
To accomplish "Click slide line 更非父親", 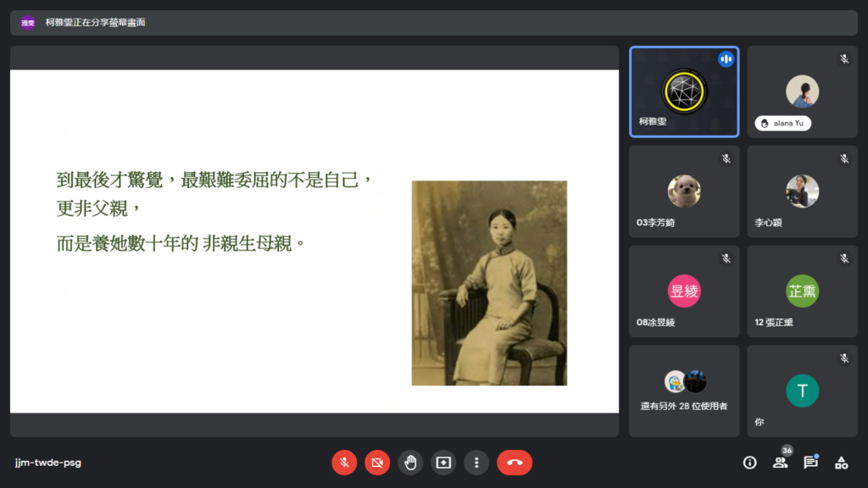I will coord(98,208).
